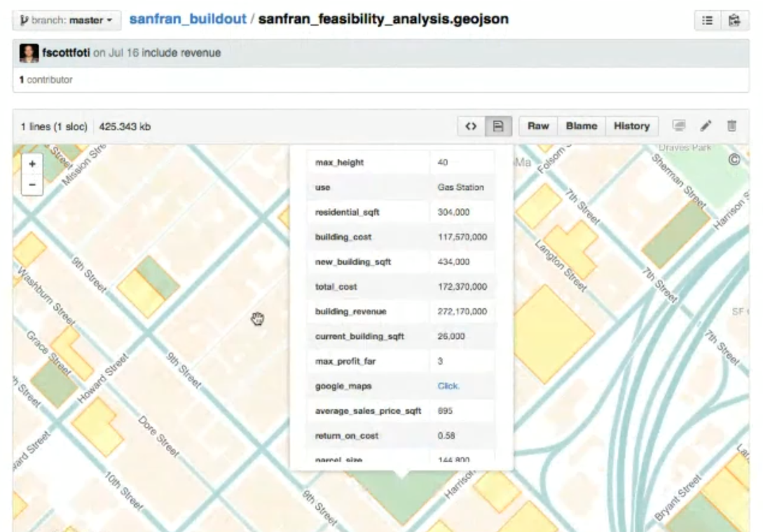Select the residential_sqft value 304,000
This screenshot has height=532, width=763.
[453, 212]
